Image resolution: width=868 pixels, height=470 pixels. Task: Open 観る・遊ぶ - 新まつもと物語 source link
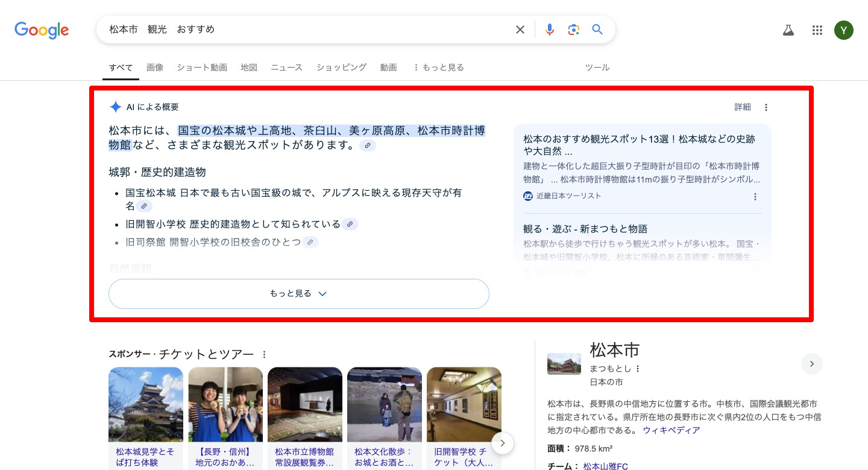(x=585, y=229)
